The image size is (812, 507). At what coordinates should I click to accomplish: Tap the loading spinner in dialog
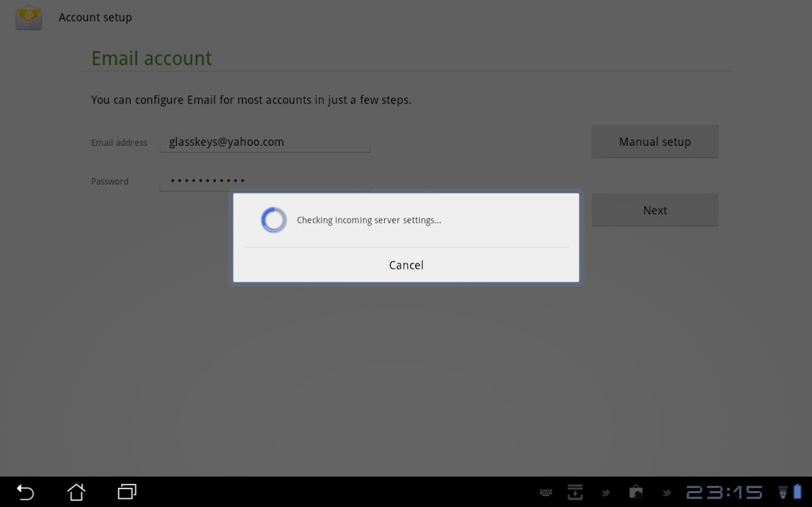click(274, 220)
